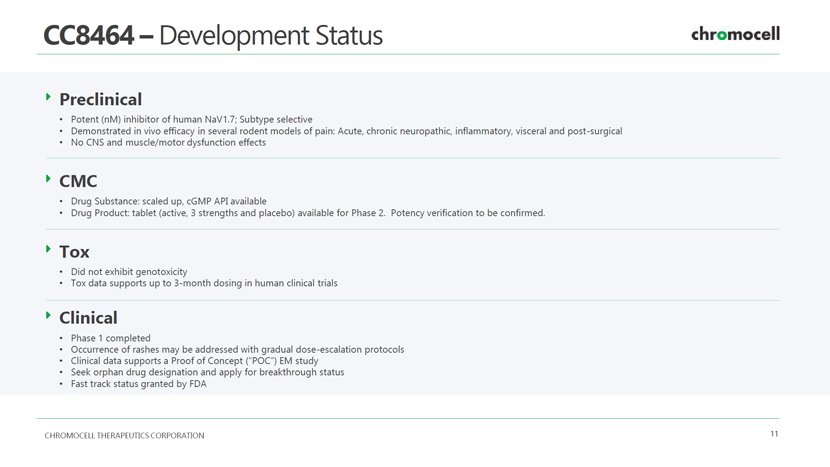Click the "Drug Substance: scaled up" bullet

pyautogui.click(x=168, y=201)
